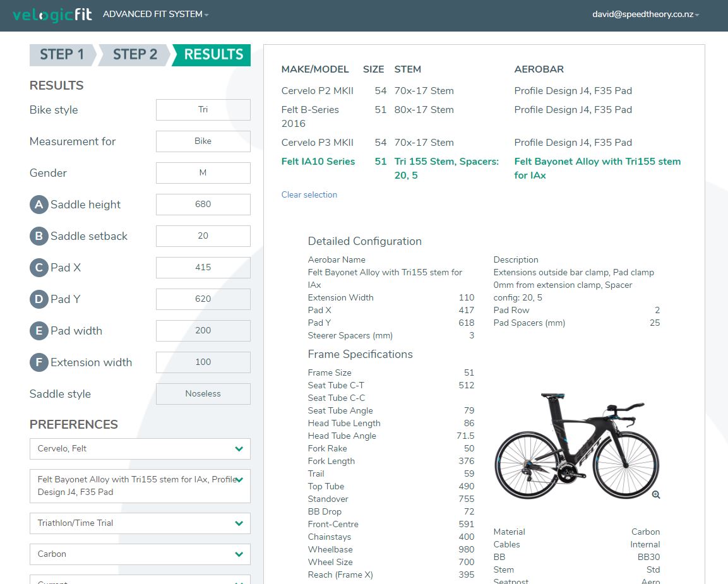
Task: Open the david@speedtheory.co.nz account menu
Action: point(645,15)
